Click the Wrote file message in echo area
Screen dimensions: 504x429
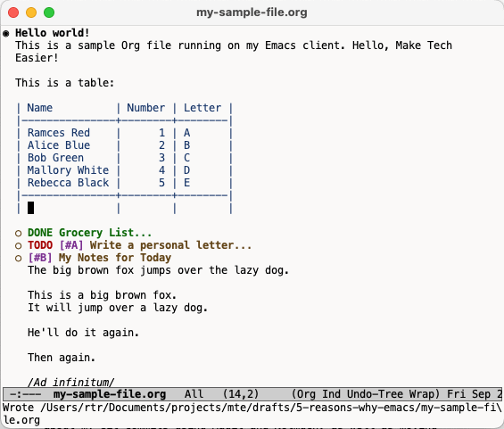click(x=252, y=414)
